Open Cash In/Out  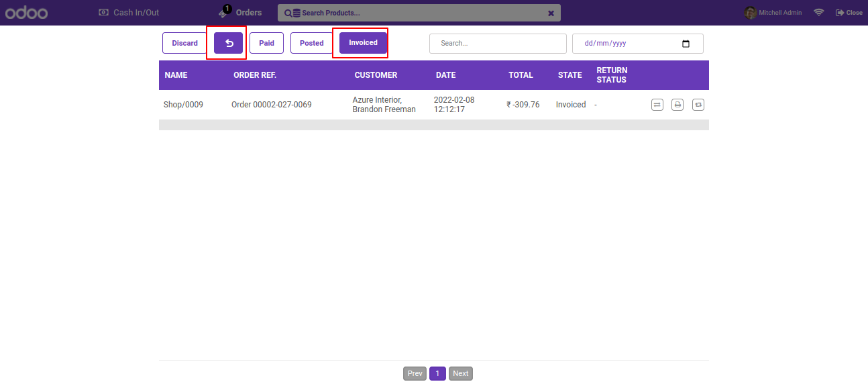pyautogui.click(x=129, y=13)
